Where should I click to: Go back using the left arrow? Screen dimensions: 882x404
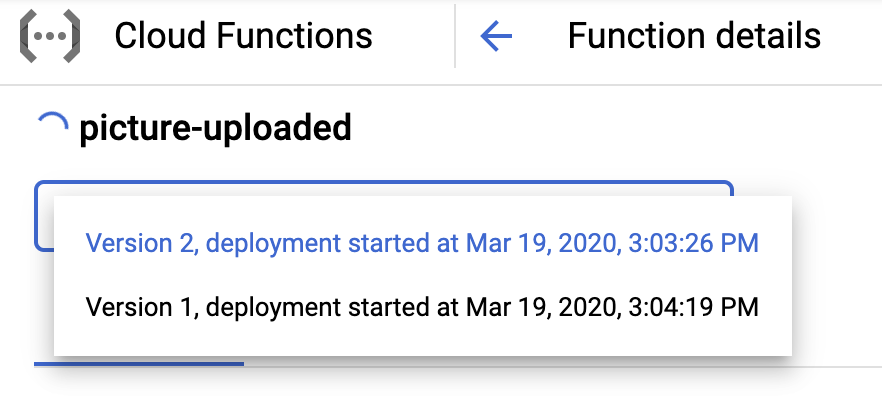pos(496,37)
